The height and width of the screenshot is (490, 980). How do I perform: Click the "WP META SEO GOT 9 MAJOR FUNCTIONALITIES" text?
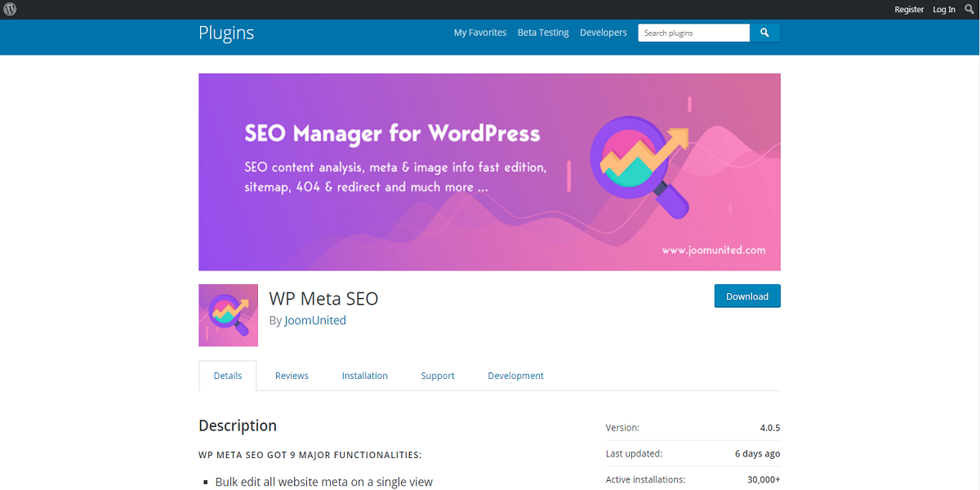310,455
